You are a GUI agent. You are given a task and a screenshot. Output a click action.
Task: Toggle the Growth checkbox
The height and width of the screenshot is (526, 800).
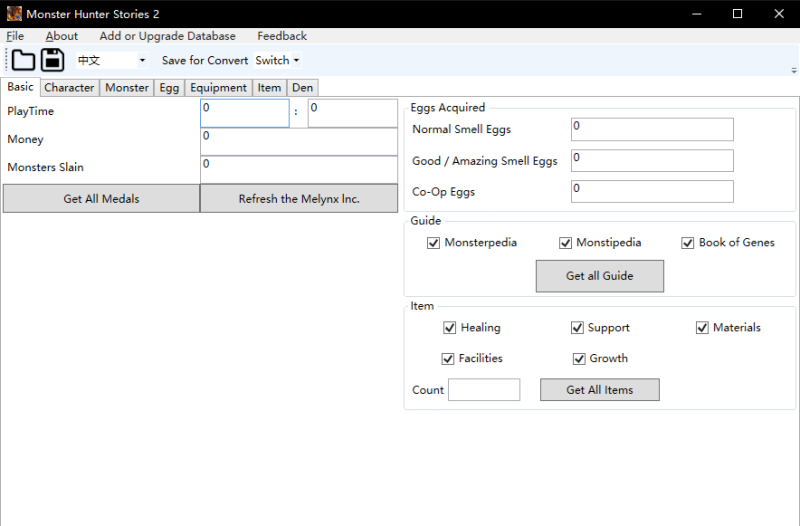(x=579, y=359)
